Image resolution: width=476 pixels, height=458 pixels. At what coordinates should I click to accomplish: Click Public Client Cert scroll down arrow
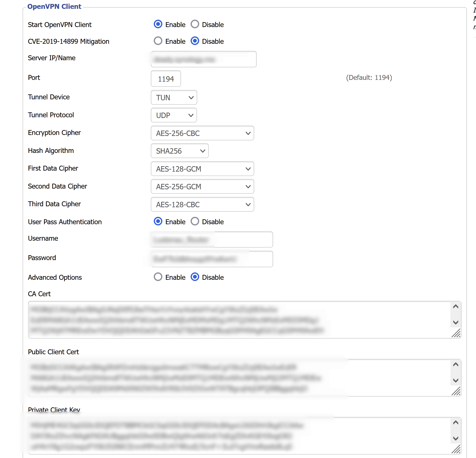point(456,380)
